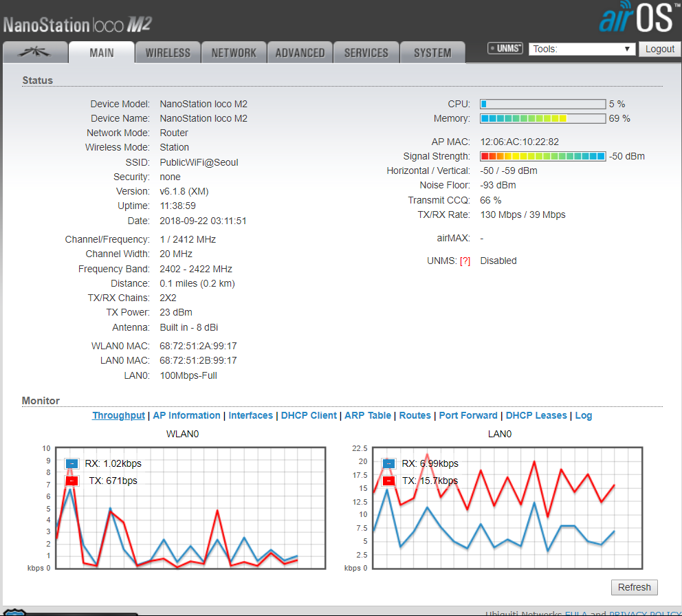Click the Channel/Frequency value 1 / 2412 MHz
Image resolution: width=682 pixels, height=616 pixels.
click(188, 240)
